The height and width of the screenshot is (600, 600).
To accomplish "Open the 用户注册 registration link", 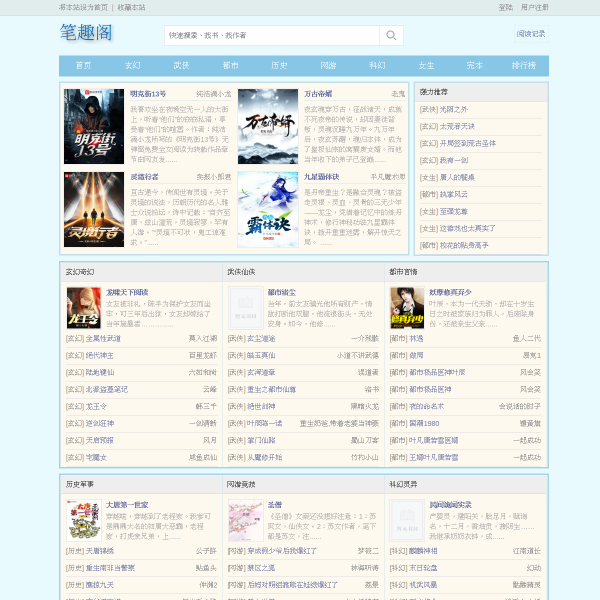I will 535,7.
